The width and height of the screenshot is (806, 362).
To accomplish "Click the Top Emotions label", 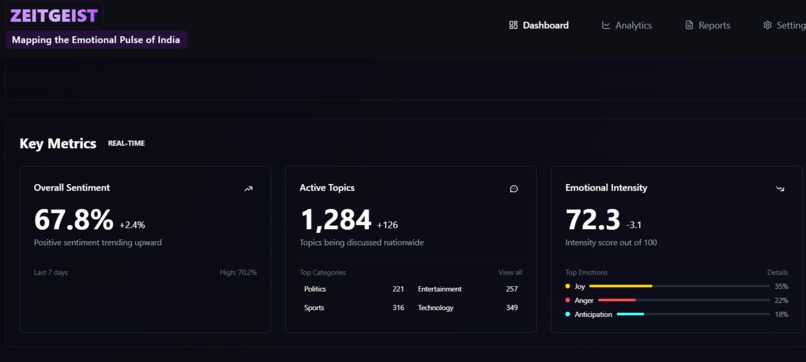I will tap(586, 273).
